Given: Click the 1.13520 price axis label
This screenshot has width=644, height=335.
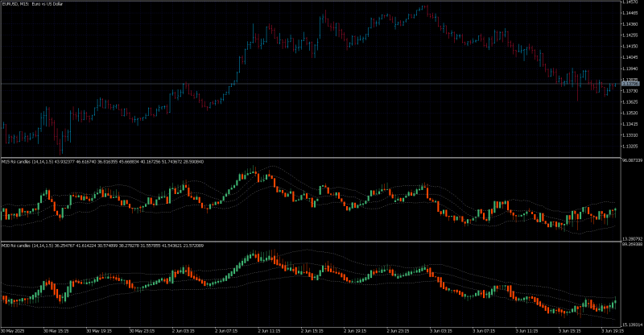Looking at the screenshot, I should pos(630,113).
